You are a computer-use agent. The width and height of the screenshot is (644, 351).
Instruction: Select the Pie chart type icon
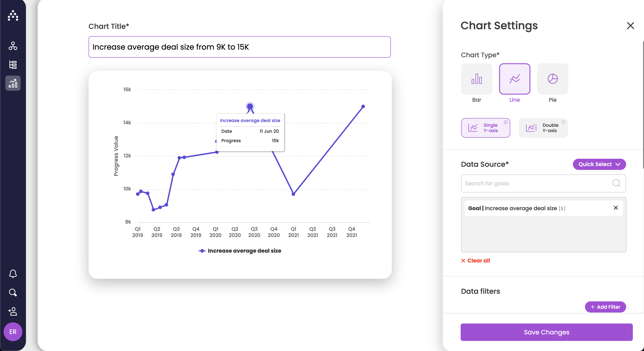(553, 79)
